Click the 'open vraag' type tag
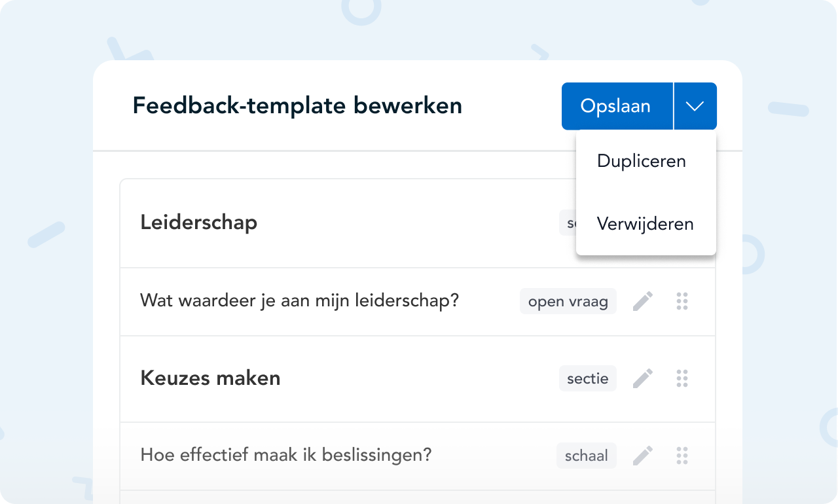 point(568,302)
